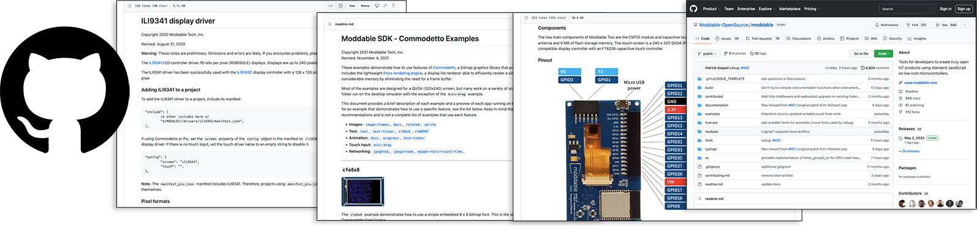Image resolution: width=980 pixels, height=233 pixels.
Task: Open the ILI9163C link in the driver document
Action: 245,72
